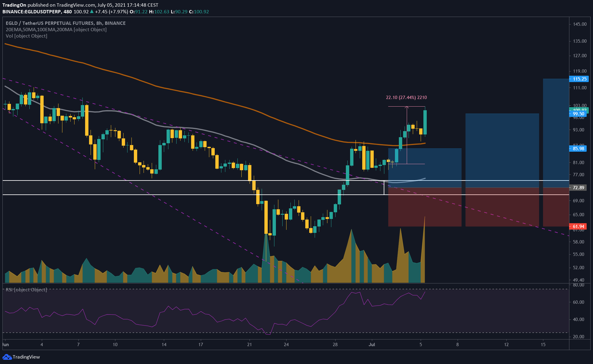
Task: Click the Jul date axis label
Action: click(372, 345)
